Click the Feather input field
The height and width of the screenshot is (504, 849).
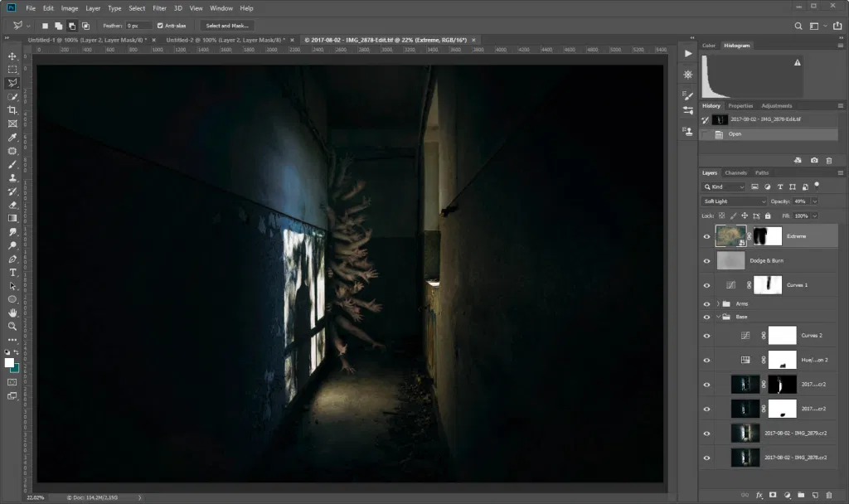pyautogui.click(x=138, y=26)
